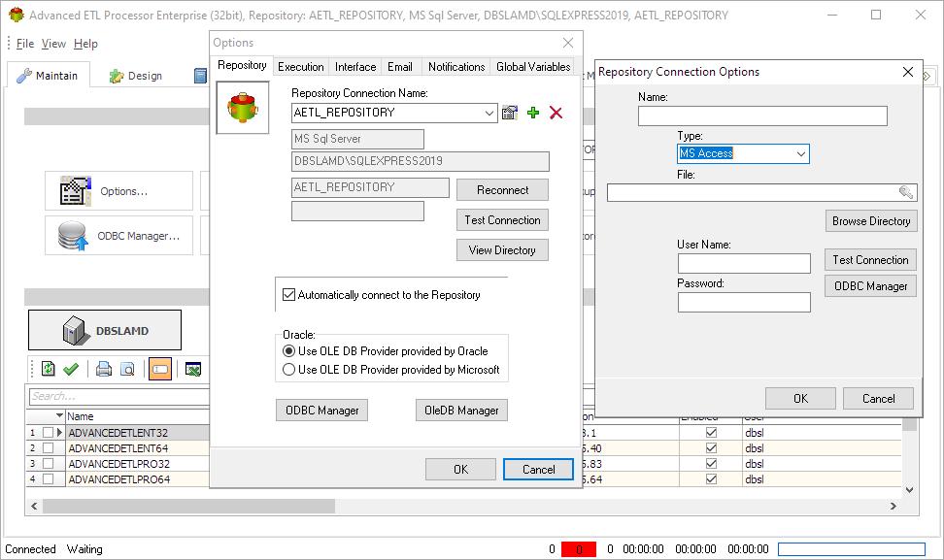
Task: Click the application logo in title bar
Action: [17, 15]
